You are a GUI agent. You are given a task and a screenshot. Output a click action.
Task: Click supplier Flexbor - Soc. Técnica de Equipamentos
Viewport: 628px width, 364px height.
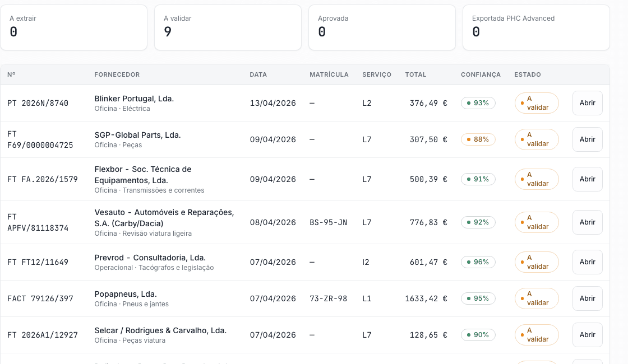[143, 175]
